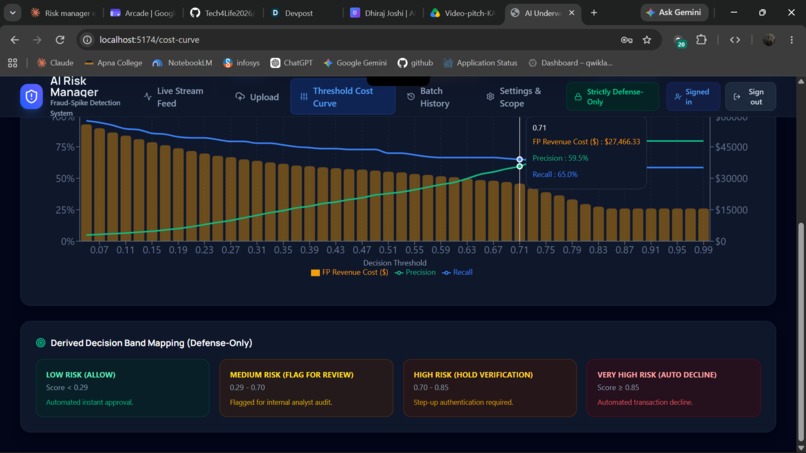Click the Decision Threshold axis title
This screenshot has width=806, height=453.
pyautogui.click(x=395, y=263)
